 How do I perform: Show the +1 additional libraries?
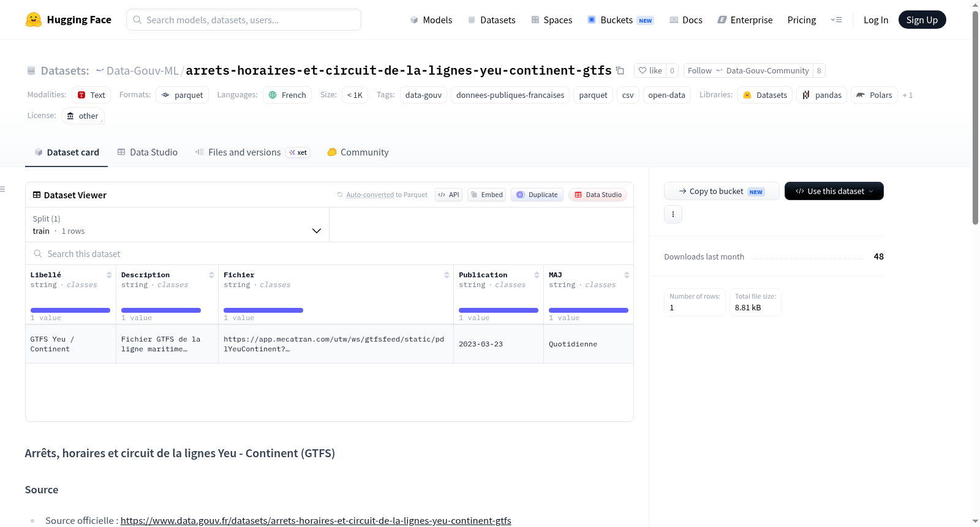click(x=908, y=95)
